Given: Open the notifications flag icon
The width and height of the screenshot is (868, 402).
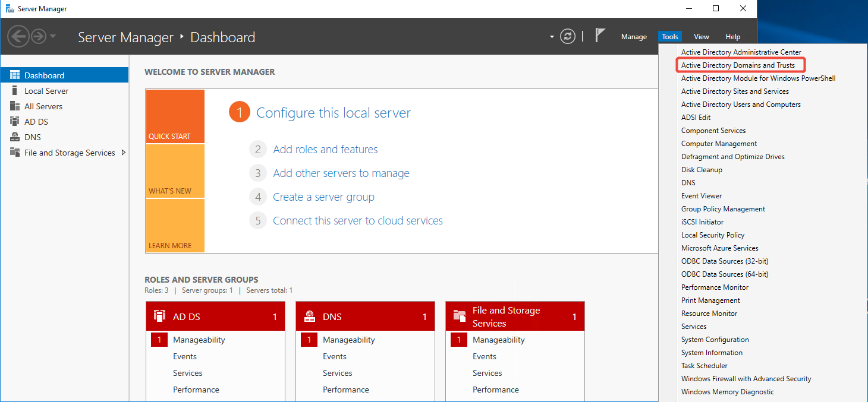Looking at the screenshot, I should point(600,36).
